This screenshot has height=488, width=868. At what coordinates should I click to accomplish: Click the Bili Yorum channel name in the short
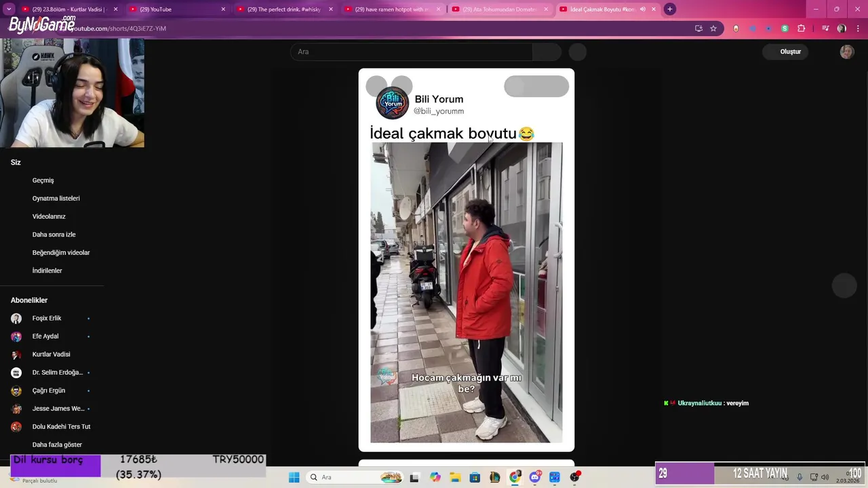pos(439,99)
